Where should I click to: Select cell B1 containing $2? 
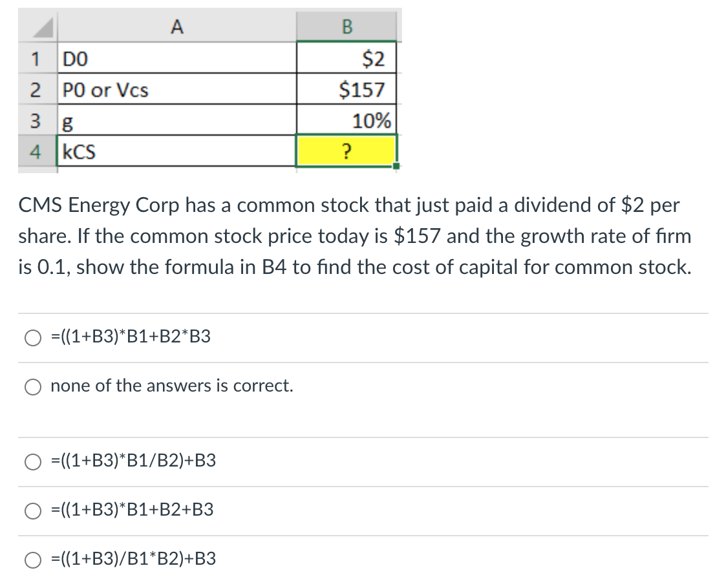(x=347, y=59)
